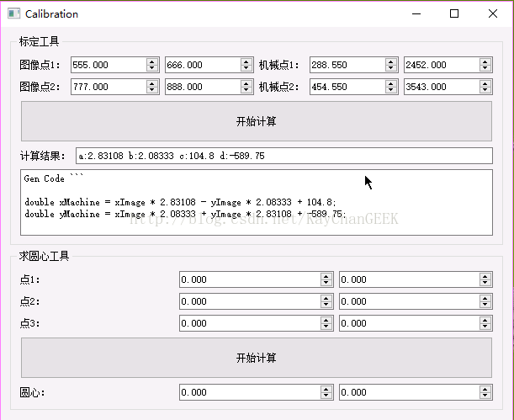514x420 pixels.
Task: Decrease 点3 second value with down arrow
Action: point(485,327)
